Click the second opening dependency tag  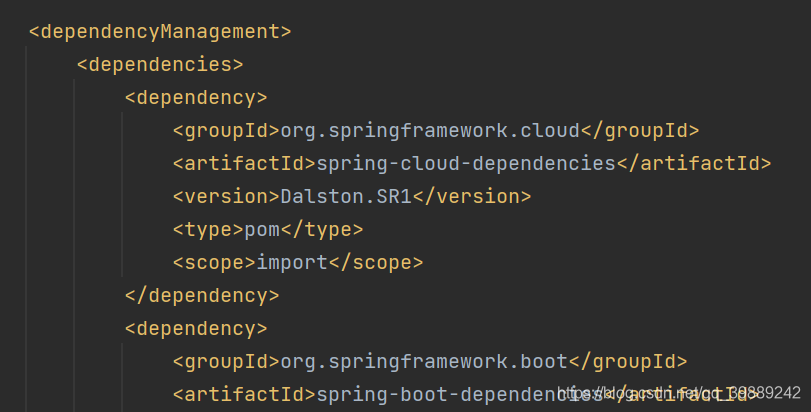196,329
